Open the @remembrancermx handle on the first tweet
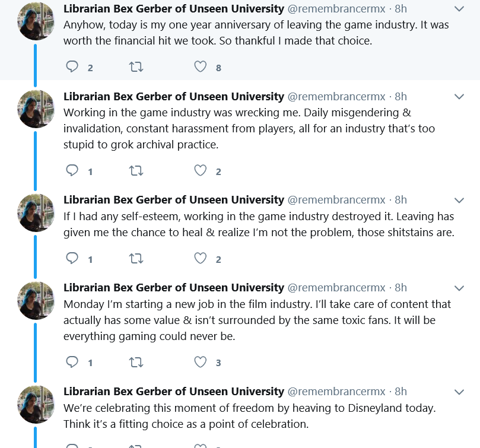This screenshot has height=448, width=480. click(336, 9)
